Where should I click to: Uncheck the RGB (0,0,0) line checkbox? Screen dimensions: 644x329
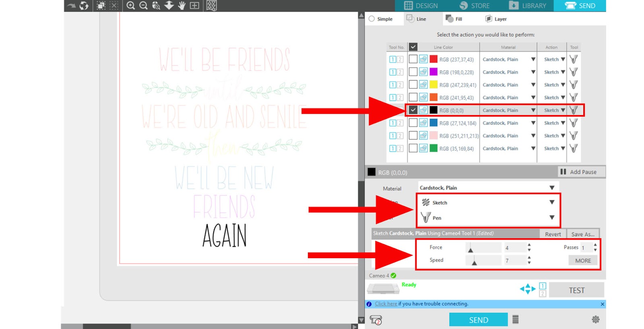413,110
